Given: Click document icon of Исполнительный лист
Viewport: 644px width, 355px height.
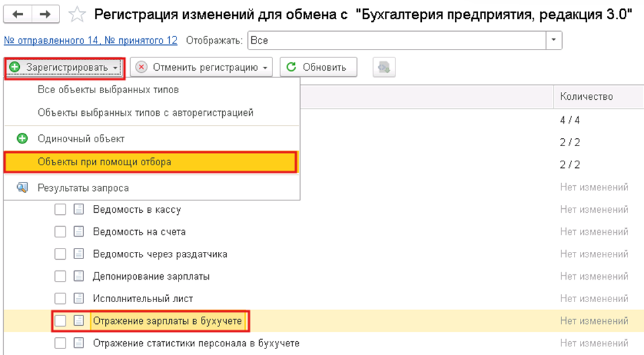Looking at the screenshot, I should (x=79, y=298).
